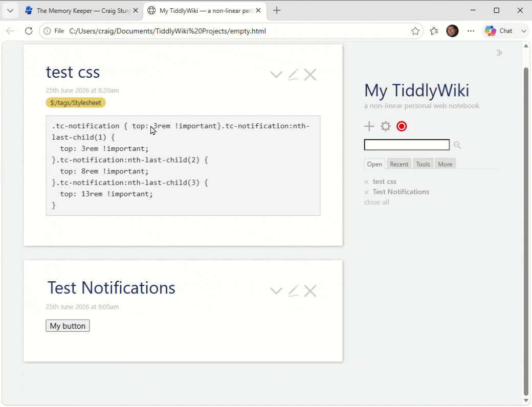532x407 pixels.
Task: Click the scrollbar down arrow
Action: point(526,401)
